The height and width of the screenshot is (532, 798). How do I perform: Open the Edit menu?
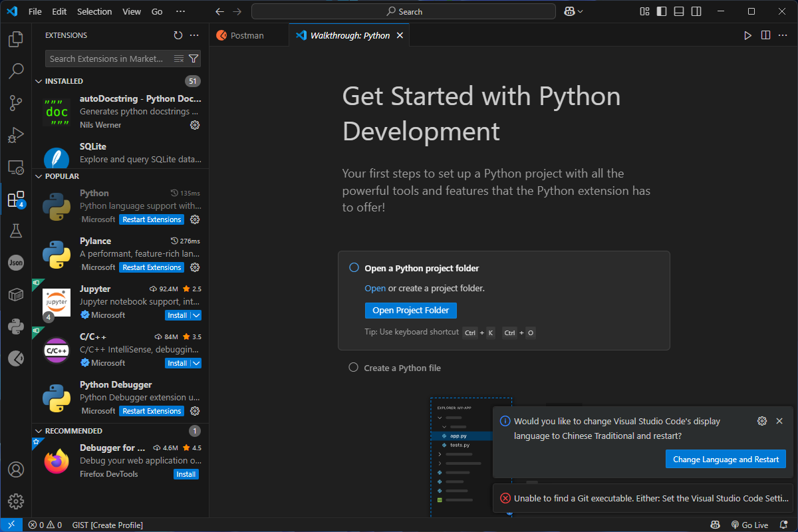[59, 11]
